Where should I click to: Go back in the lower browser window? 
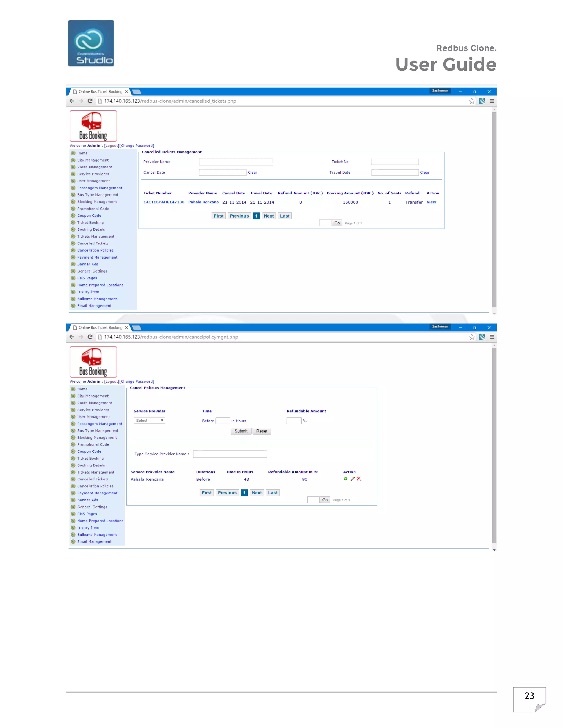pos(72,337)
